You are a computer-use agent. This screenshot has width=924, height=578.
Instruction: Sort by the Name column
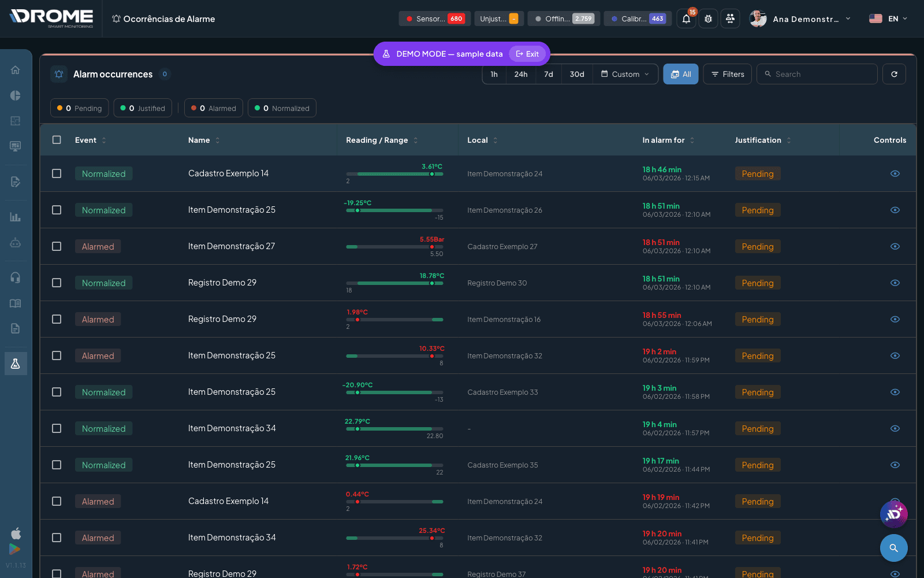pos(204,140)
